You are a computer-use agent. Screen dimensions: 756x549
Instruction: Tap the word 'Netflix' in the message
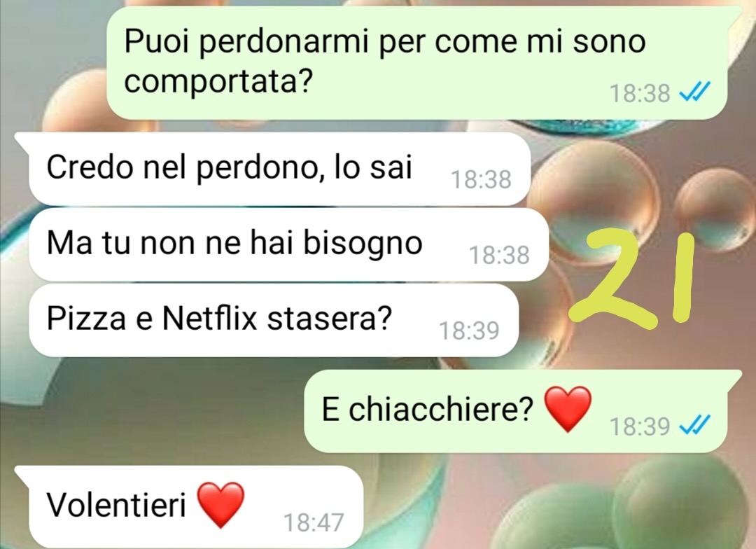point(210,319)
